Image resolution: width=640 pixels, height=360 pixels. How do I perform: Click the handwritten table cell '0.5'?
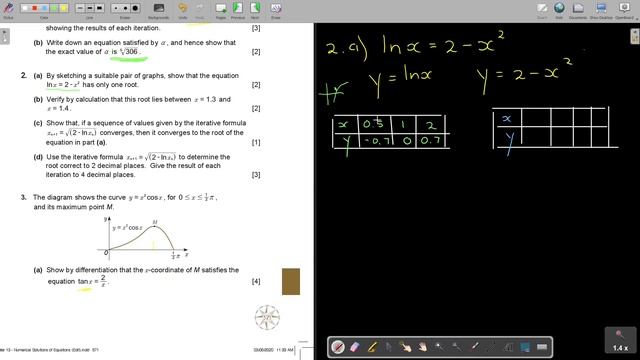pos(374,124)
